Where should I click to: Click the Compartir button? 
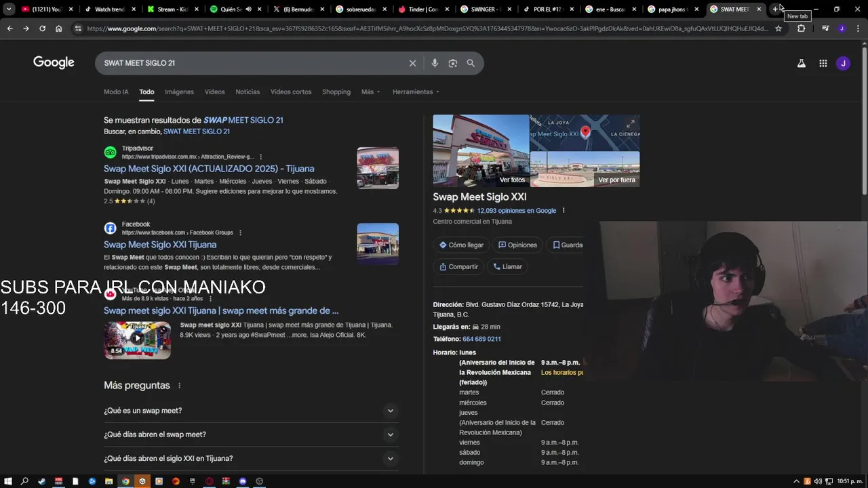point(459,267)
